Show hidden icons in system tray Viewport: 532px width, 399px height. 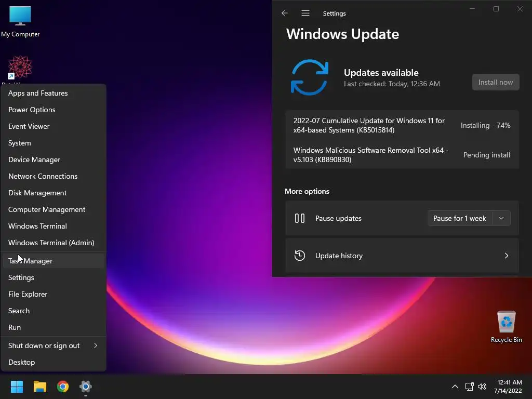pos(455,387)
